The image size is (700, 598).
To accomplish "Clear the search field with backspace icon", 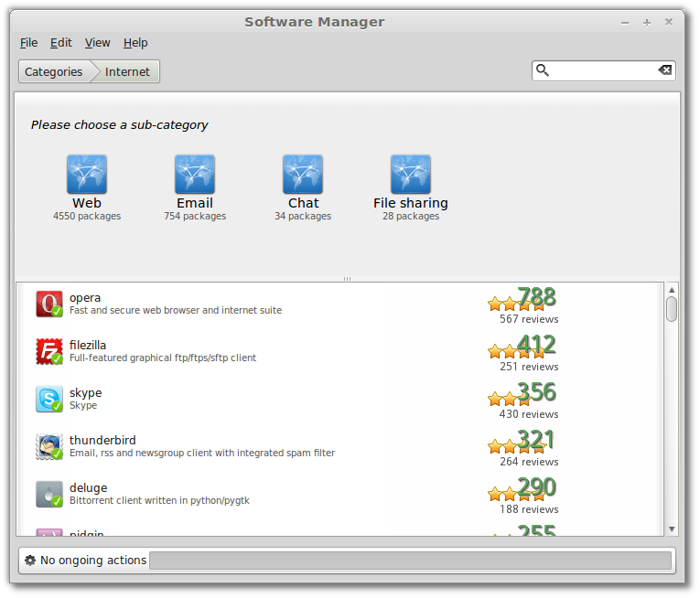I will tap(664, 70).
